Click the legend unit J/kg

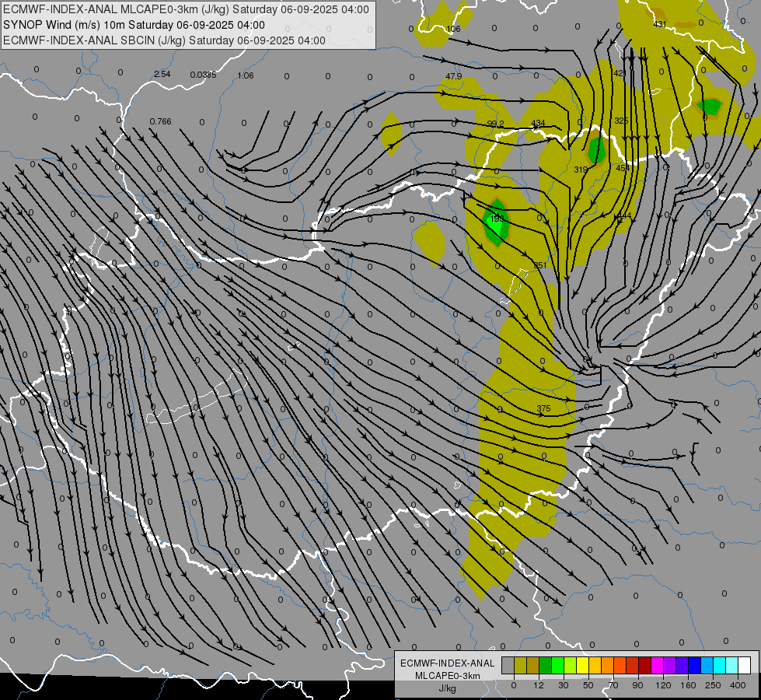click(448, 688)
